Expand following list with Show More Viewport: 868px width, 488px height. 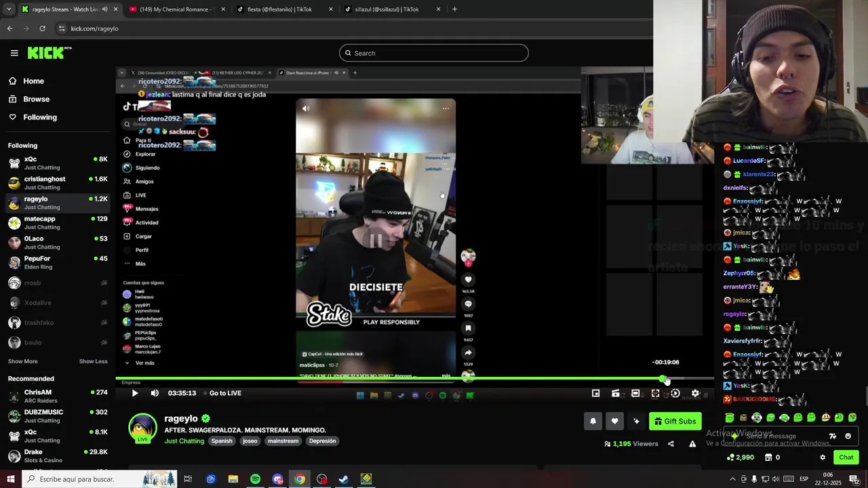pyautogui.click(x=22, y=361)
